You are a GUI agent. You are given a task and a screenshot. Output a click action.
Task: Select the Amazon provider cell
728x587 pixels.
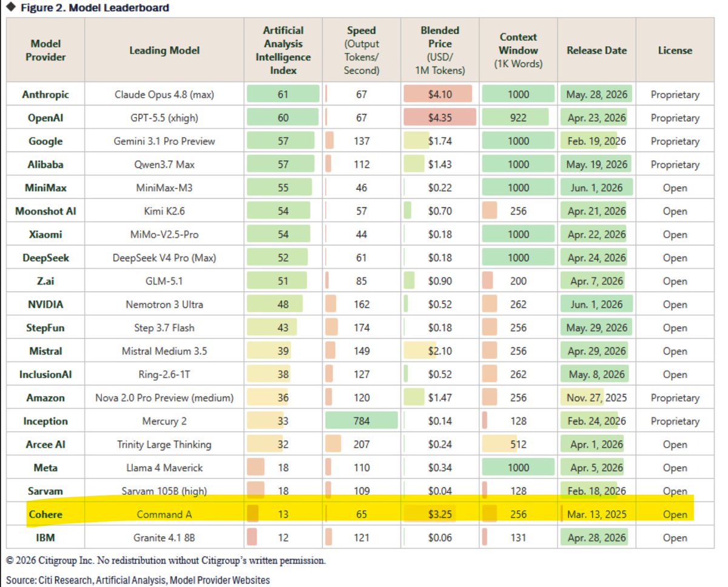coord(45,398)
